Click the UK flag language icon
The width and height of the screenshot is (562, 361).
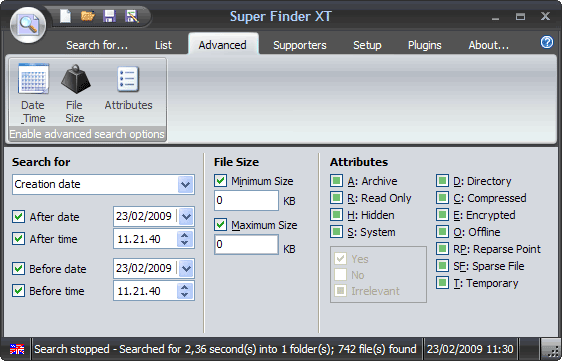(17, 349)
